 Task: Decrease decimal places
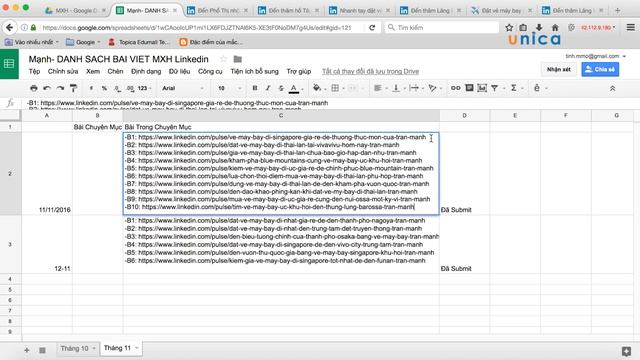point(117,88)
